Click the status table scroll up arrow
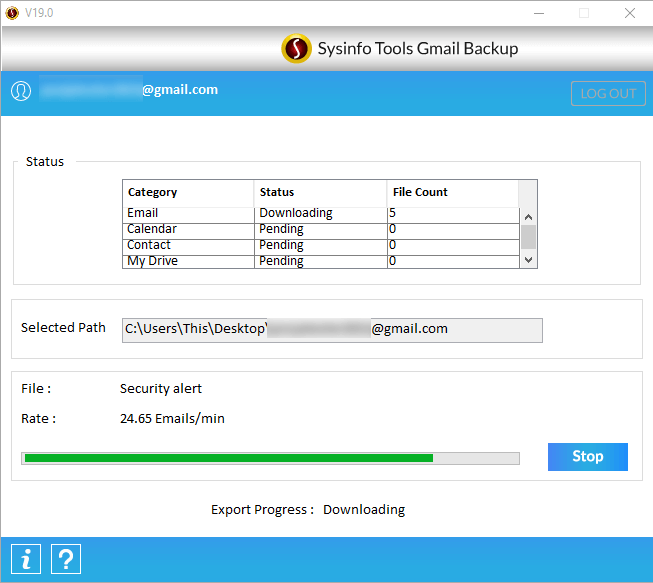653x583 pixels. 528,217
